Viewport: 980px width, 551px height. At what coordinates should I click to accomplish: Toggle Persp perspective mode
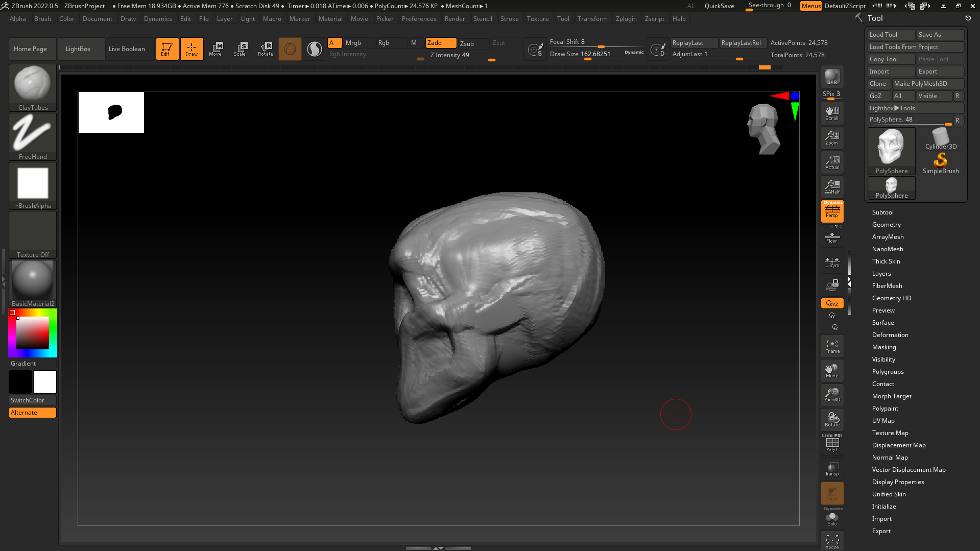pyautogui.click(x=832, y=211)
